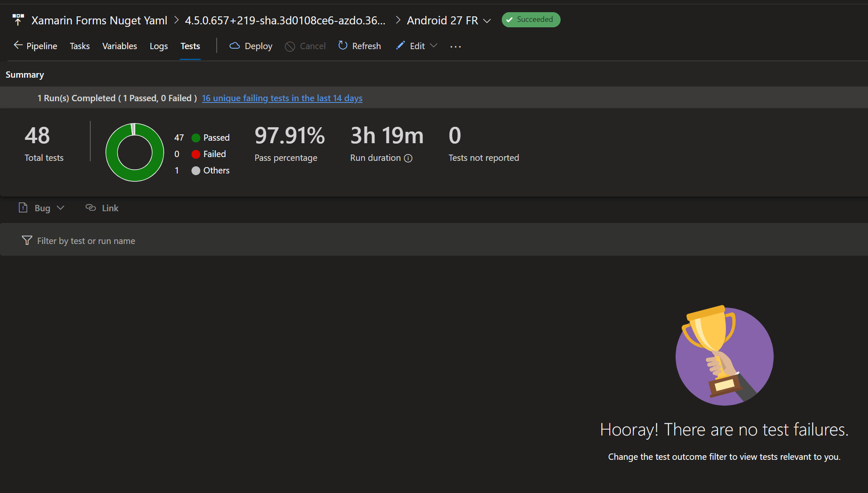The image size is (868, 493).
Task: Click the Xamarin Forms Nuget Yaml breadcrumb
Action: (x=99, y=20)
